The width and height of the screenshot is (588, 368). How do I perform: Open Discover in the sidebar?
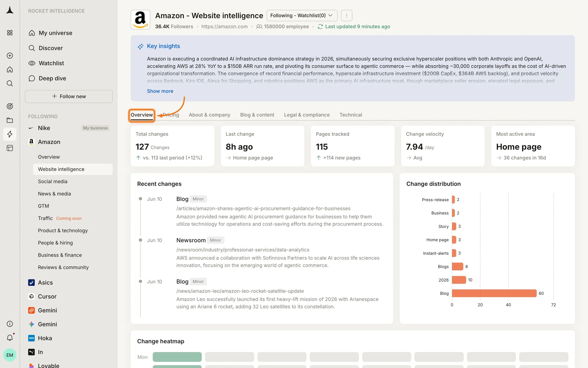[x=69, y=48]
